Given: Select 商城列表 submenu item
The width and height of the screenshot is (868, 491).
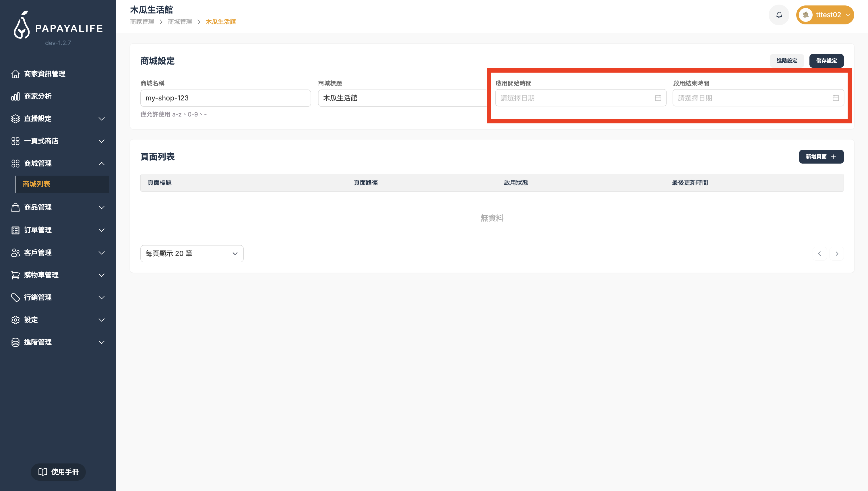Looking at the screenshot, I should point(36,184).
